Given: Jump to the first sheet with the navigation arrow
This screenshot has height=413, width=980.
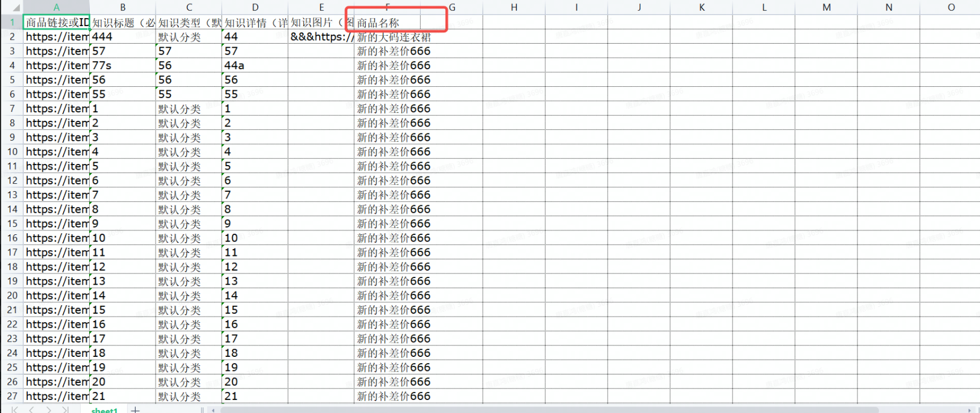Looking at the screenshot, I should click(x=15, y=409).
